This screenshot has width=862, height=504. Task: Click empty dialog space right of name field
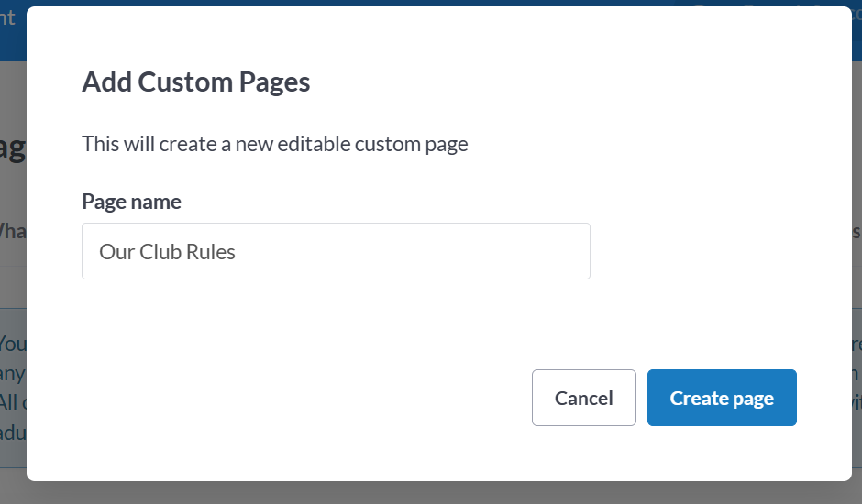(x=715, y=251)
